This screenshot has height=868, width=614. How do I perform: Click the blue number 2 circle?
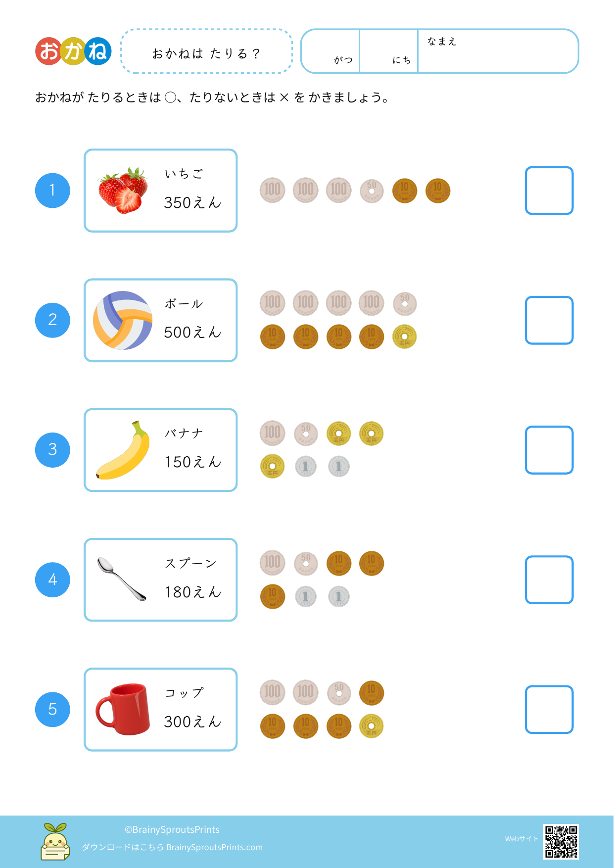pyautogui.click(x=52, y=320)
